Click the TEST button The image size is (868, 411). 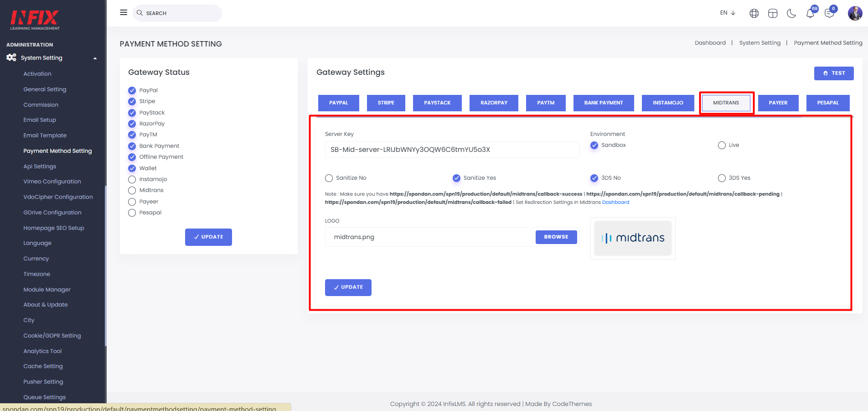point(834,73)
